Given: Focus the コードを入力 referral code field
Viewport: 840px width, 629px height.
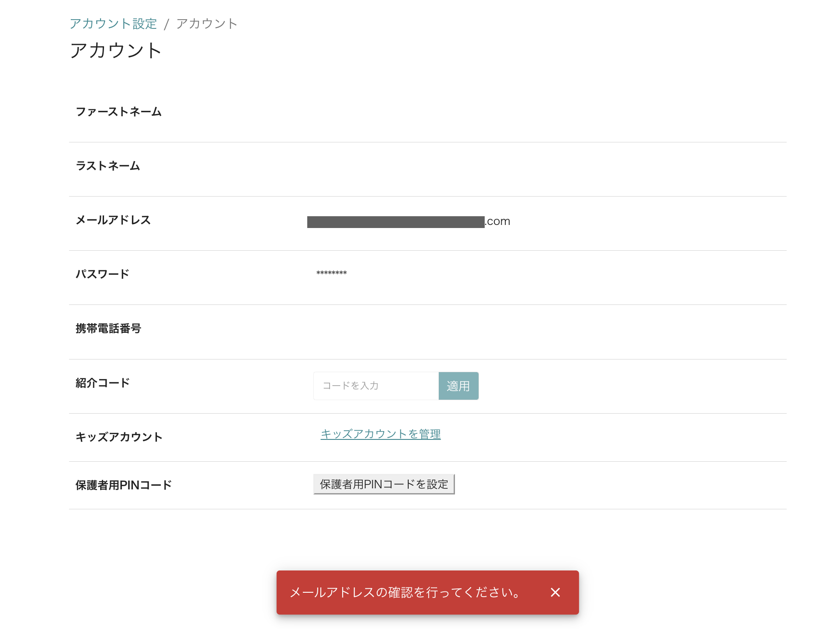Looking at the screenshot, I should pos(376,386).
